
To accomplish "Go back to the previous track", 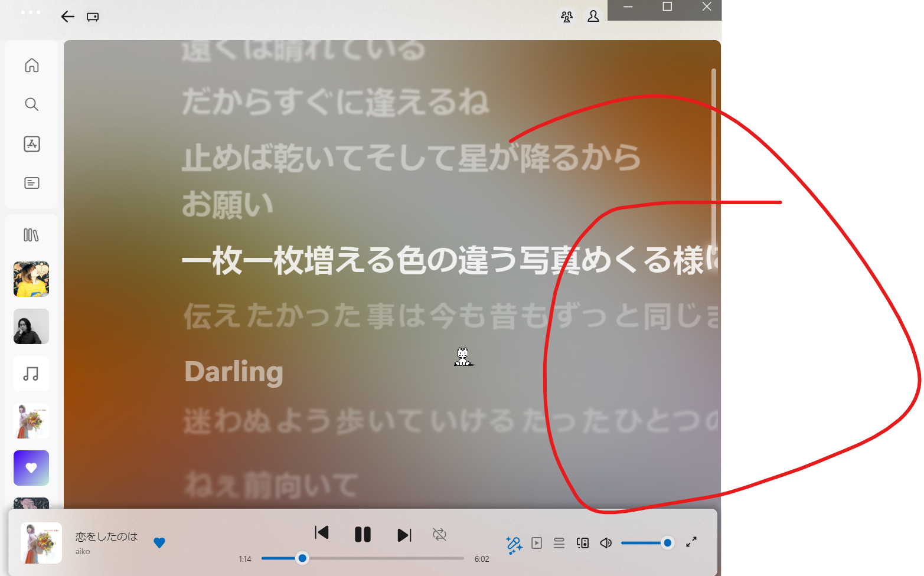I will click(322, 533).
